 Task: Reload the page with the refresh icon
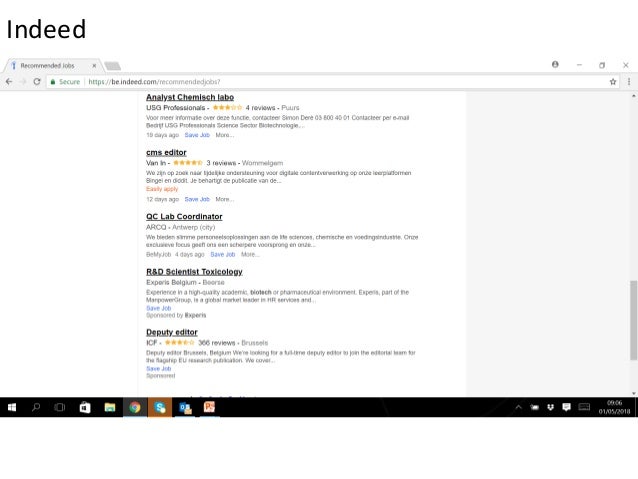coord(37,82)
